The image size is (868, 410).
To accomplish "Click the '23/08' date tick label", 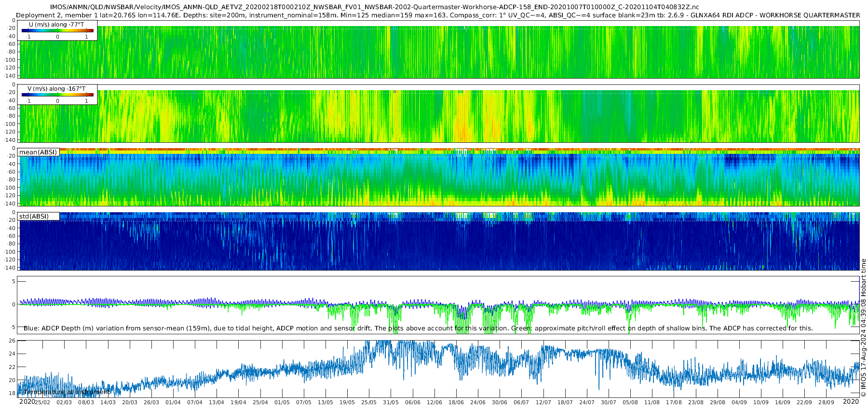I will 696,402.
